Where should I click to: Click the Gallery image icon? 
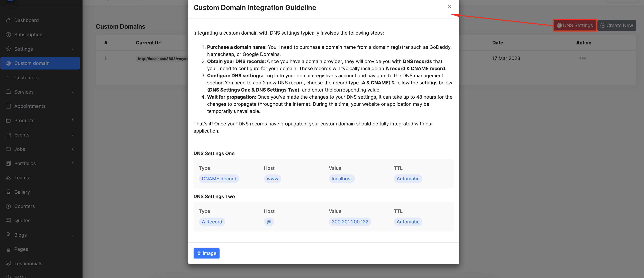coord(8,192)
